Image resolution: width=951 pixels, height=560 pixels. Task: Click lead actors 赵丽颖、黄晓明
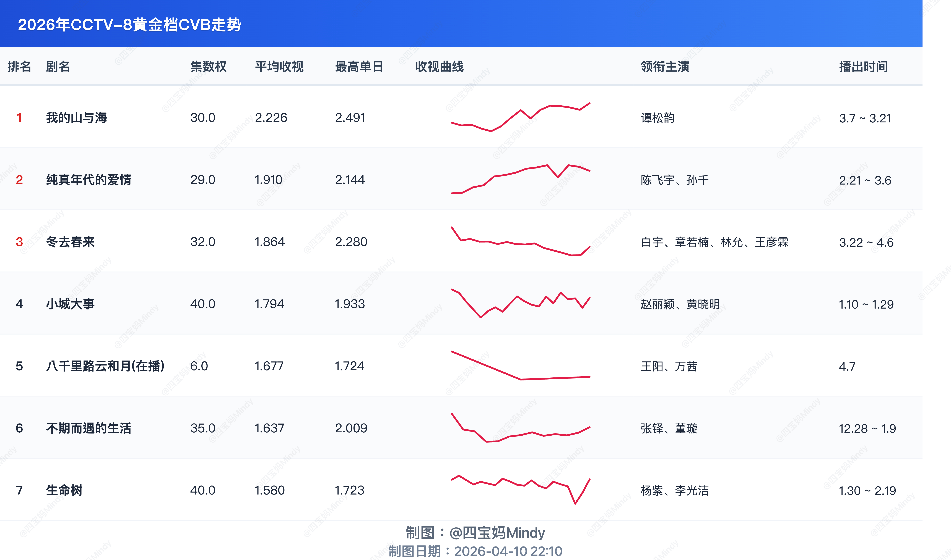(680, 304)
